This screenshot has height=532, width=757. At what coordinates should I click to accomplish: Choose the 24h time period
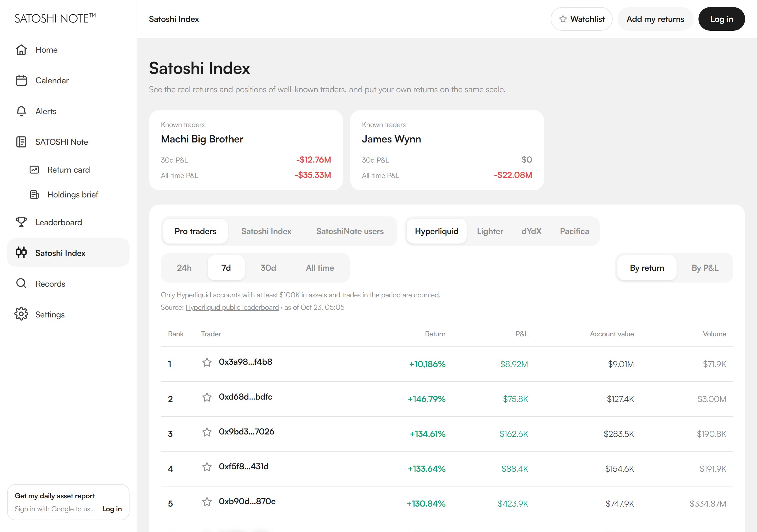184,268
